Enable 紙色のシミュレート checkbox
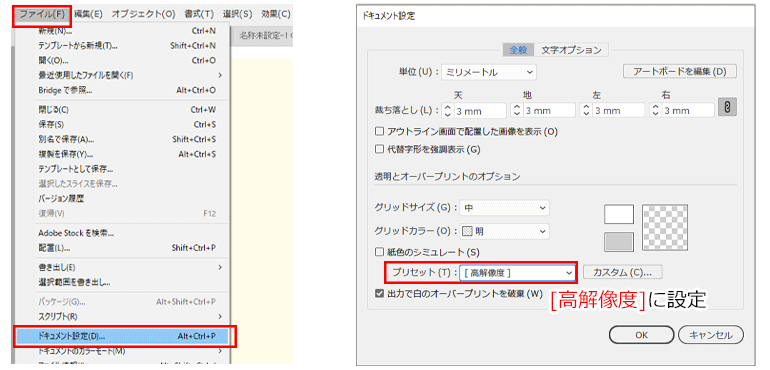 click(x=379, y=252)
